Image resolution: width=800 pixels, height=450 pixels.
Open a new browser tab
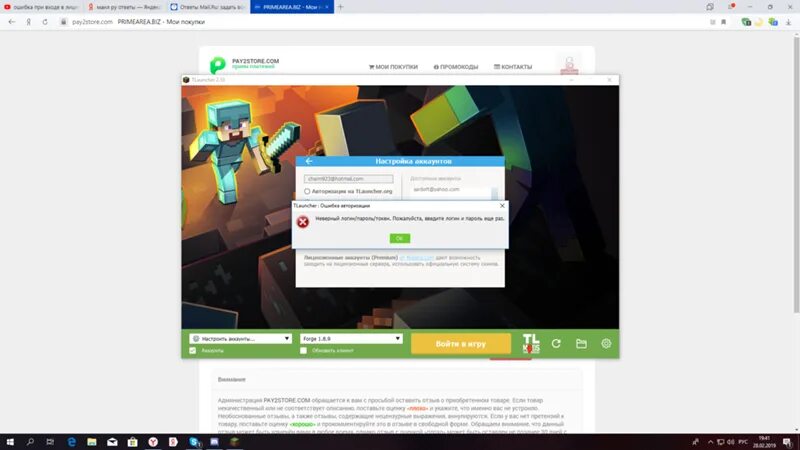point(340,7)
